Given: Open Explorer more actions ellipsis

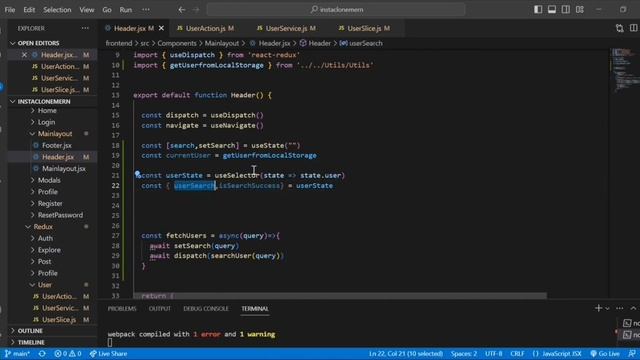Looking at the screenshot, I should [x=85, y=28].
